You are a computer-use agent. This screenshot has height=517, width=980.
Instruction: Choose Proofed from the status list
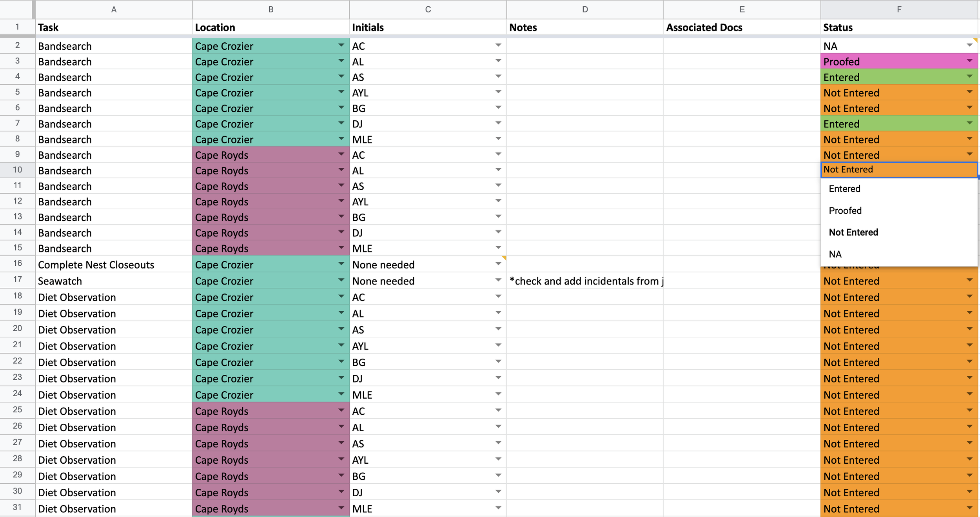coord(845,211)
